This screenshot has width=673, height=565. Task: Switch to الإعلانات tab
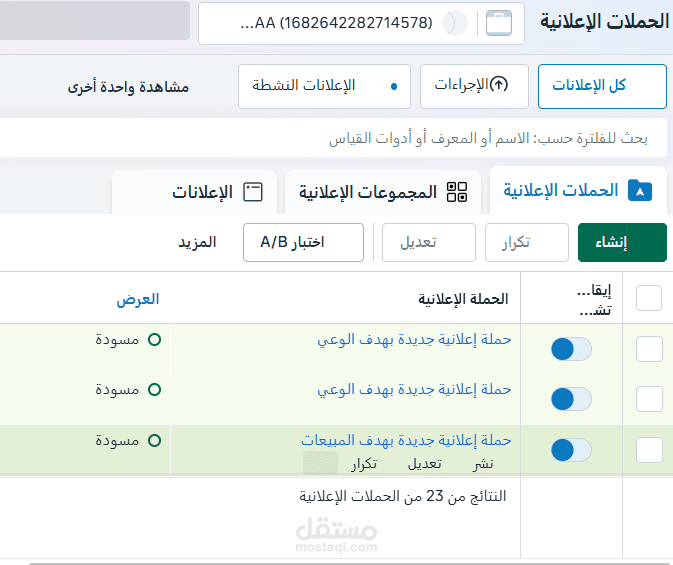coord(194,191)
